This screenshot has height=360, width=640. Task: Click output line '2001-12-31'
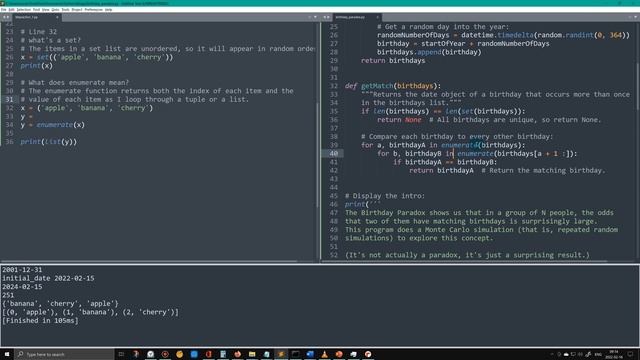[22, 270]
